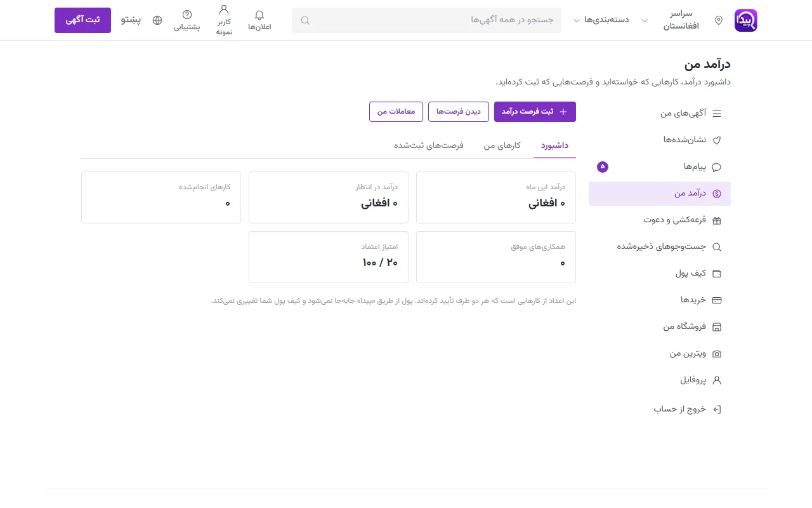This screenshot has height=508, width=812.
Task: Click the camera icon beside ویترین من
Action: click(x=717, y=354)
